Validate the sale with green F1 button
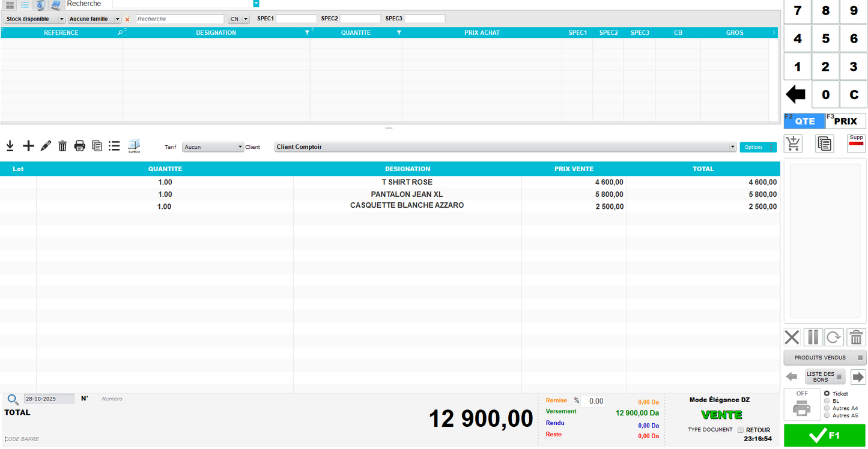The image size is (868, 449). 825,436
